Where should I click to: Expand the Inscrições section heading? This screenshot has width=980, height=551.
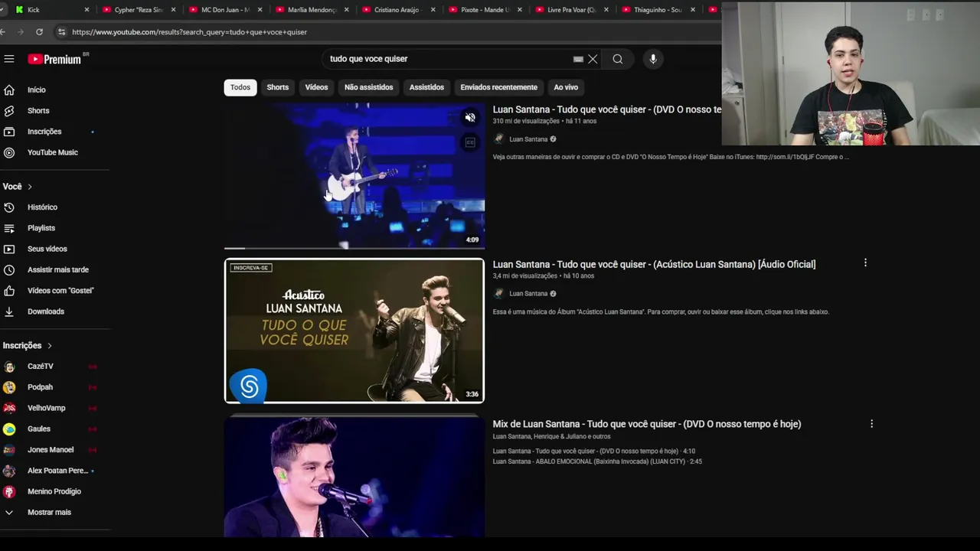coord(28,346)
